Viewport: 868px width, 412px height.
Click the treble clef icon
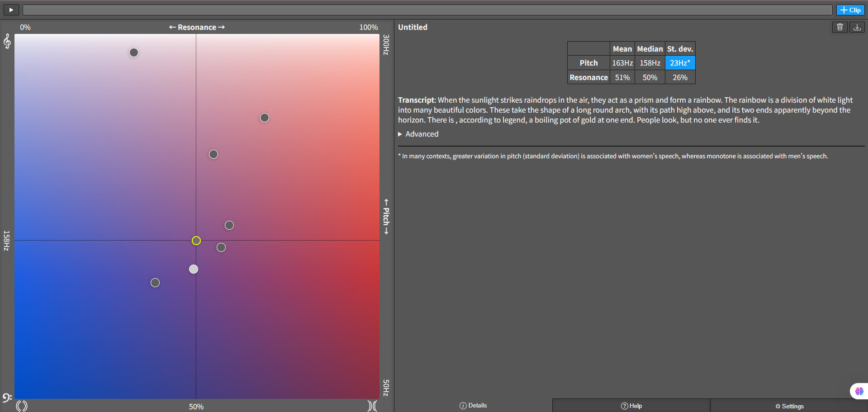tap(7, 42)
